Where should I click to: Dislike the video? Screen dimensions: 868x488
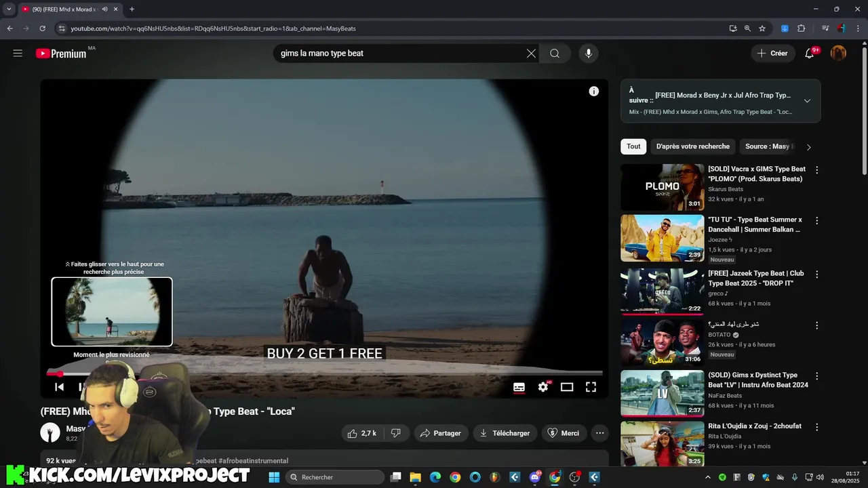[396, 433]
